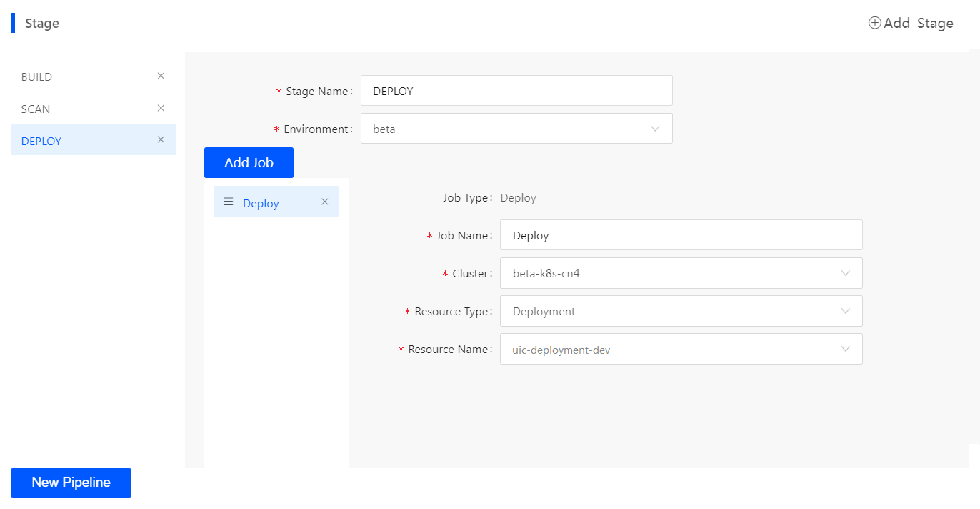Click the drag handle icon beside Deploy job

229,202
